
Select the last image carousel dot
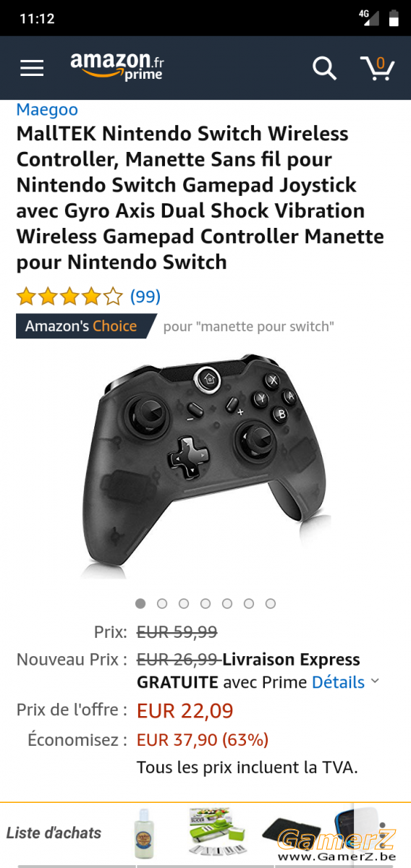271,603
